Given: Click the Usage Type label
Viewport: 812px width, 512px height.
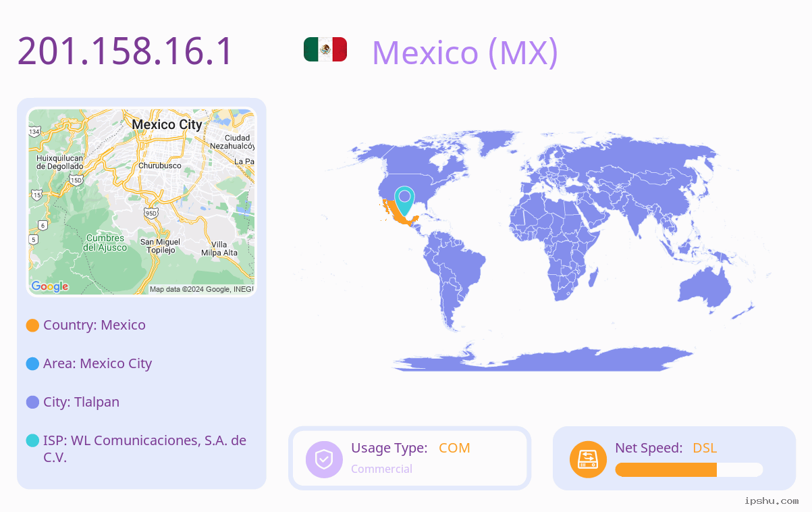Looking at the screenshot, I should coord(389,448).
